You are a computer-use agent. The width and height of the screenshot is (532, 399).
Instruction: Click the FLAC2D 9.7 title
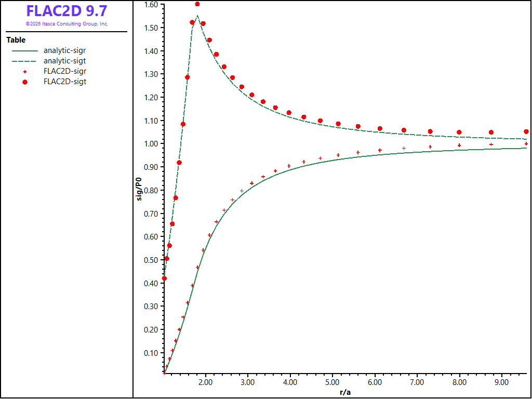(x=67, y=11)
